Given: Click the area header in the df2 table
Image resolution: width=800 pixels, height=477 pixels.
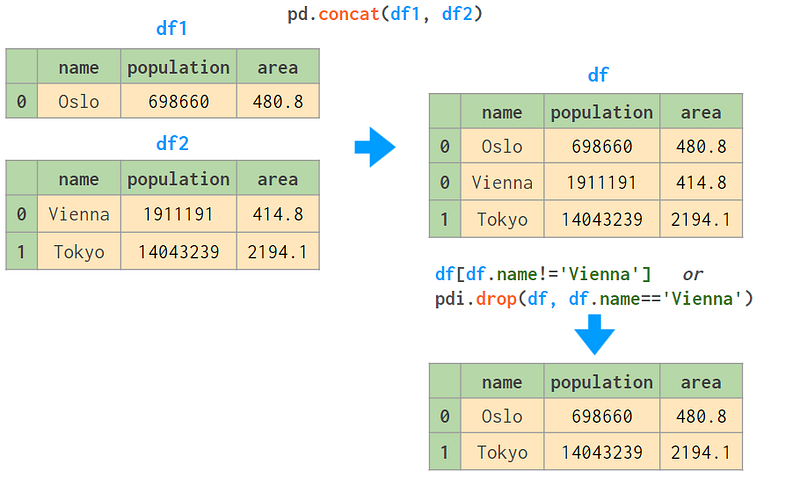Looking at the screenshot, I should [x=278, y=179].
